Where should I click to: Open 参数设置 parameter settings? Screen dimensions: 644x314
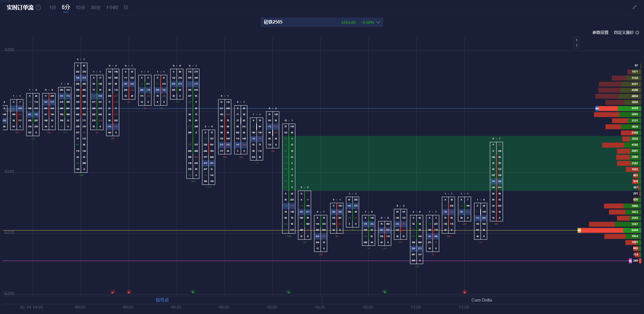(600, 33)
